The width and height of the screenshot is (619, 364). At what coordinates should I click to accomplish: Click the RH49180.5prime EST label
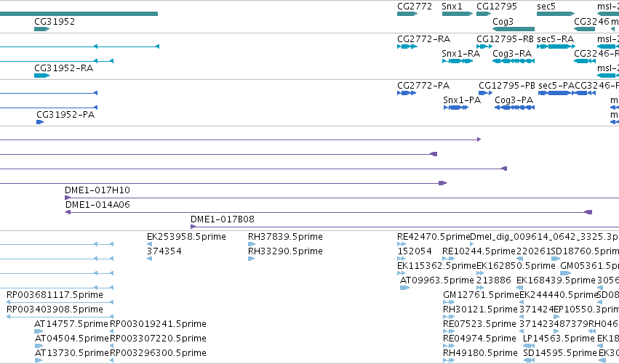pos(480,352)
